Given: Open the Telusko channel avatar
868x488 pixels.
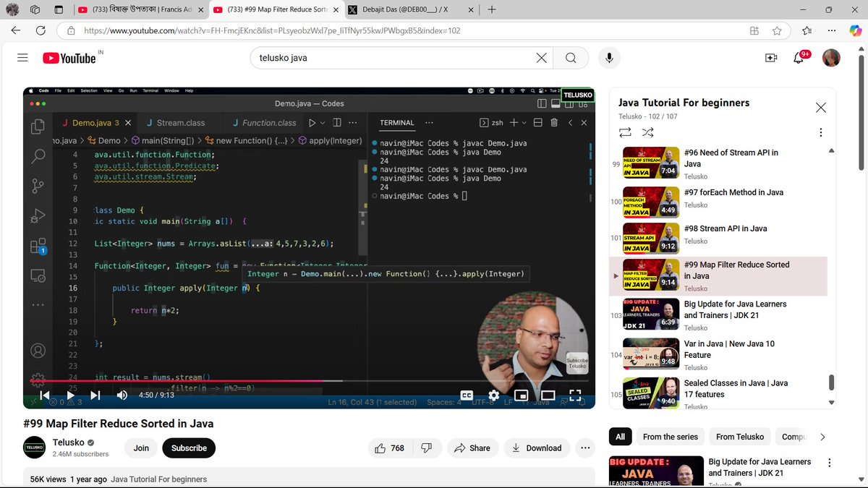Looking at the screenshot, I should [x=35, y=448].
